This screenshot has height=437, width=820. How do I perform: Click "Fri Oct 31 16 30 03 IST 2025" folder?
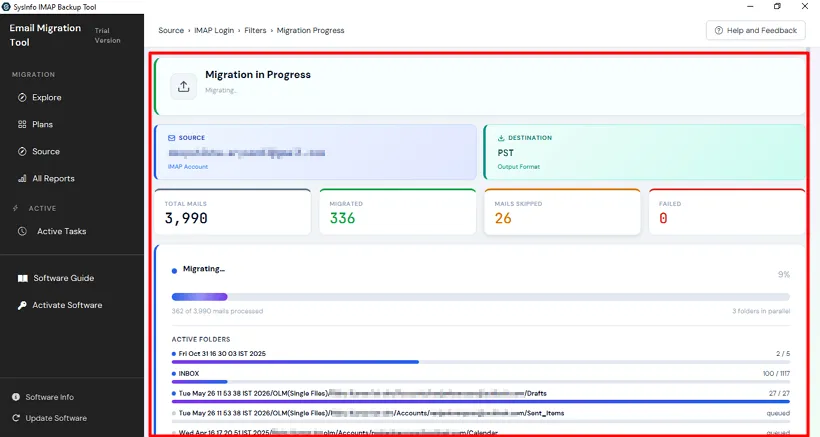click(x=222, y=354)
